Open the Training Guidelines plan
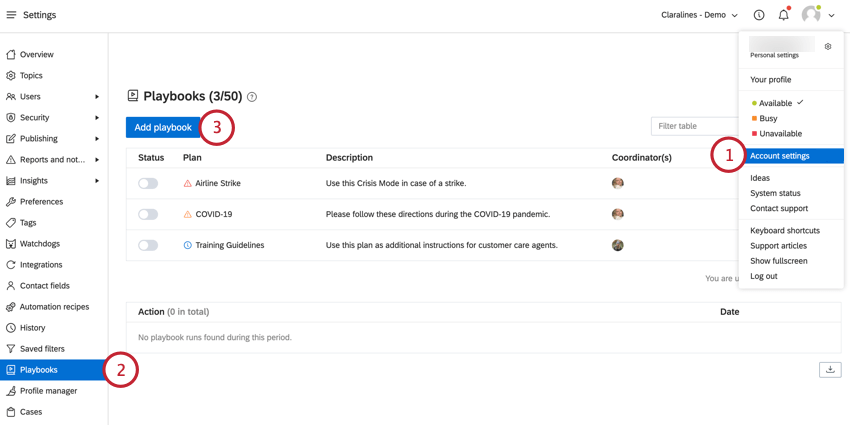This screenshot has height=425, width=850. pos(230,245)
